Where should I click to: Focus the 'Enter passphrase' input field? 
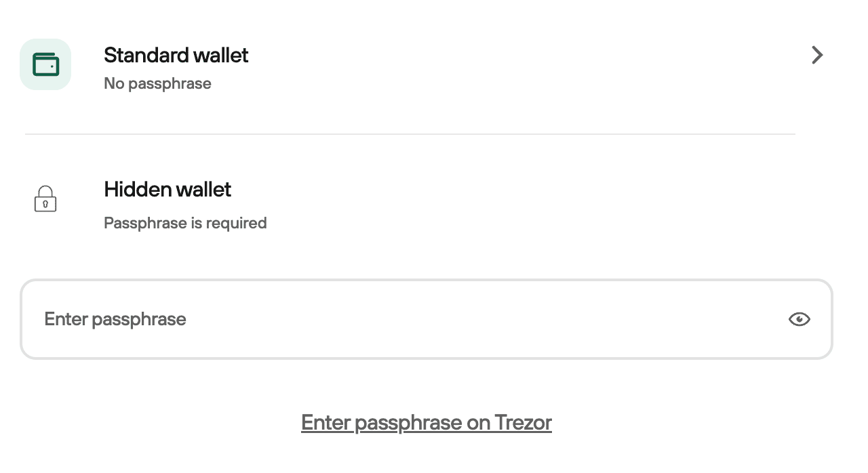pyautogui.click(x=427, y=319)
